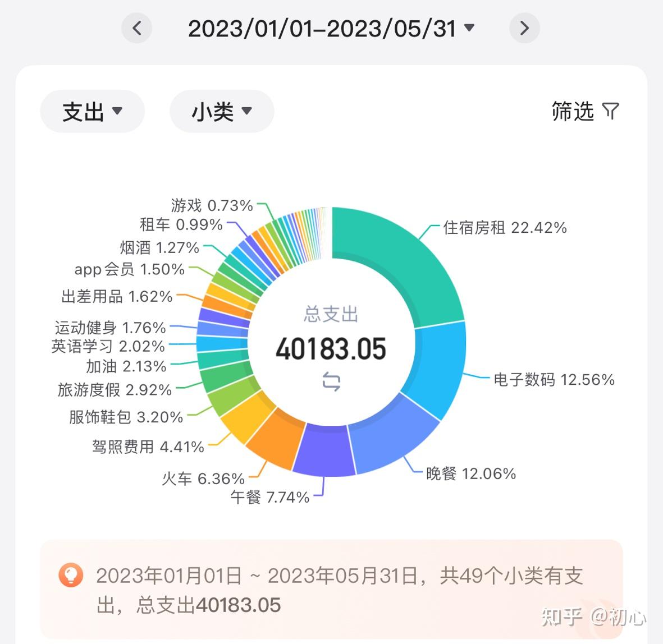The image size is (663, 644).
Task: Click the 游戏 0.73% label
Action: pos(210,205)
